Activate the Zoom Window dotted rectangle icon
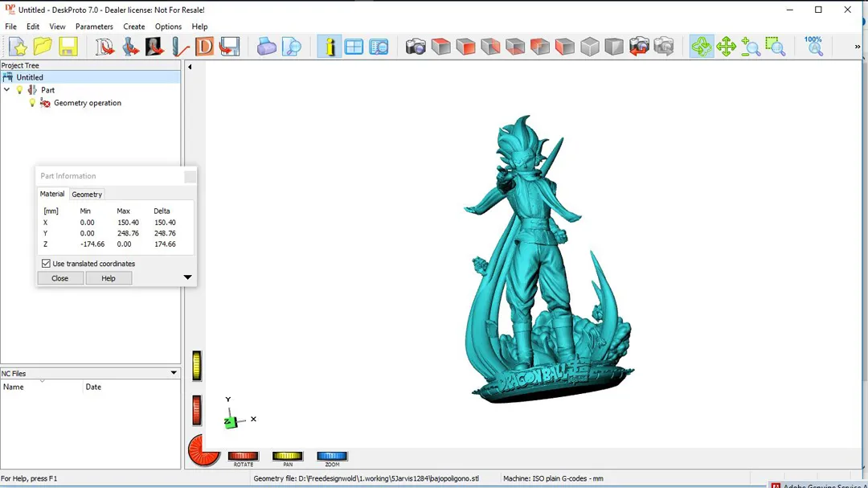Image resolution: width=868 pixels, height=488 pixels. point(776,47)
